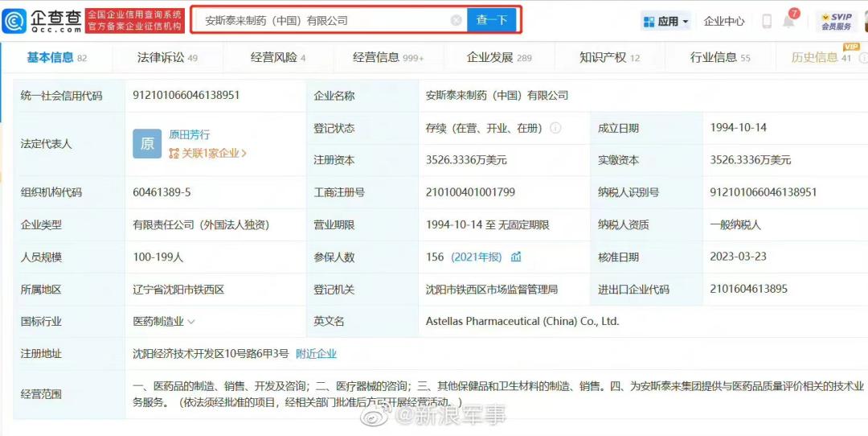The width and height of the screenshot is (868, 436).
Task: Go to 企业发展 tab
Action: (499, 57)
